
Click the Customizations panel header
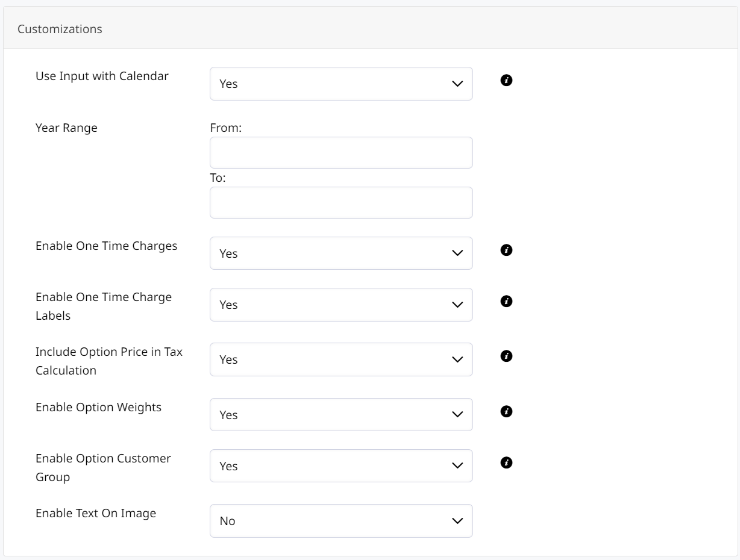click(x=60, y=29)
